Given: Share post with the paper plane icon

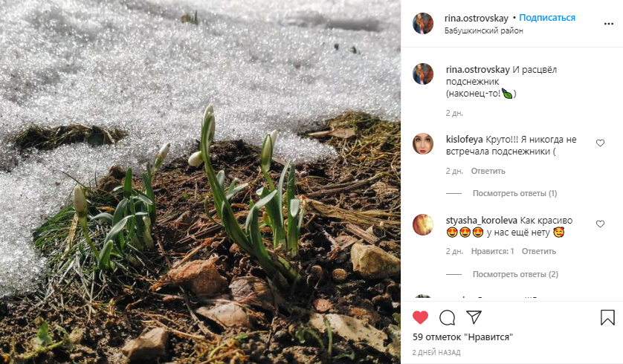Looking at the screenshot, I should [x=474, y=317].
